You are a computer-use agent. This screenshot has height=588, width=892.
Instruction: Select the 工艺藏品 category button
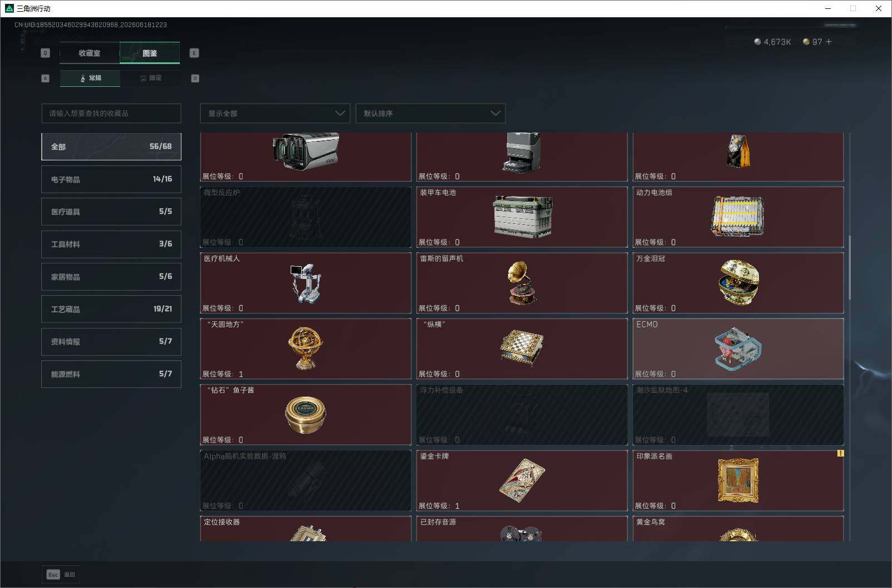(x=111, y=309)
